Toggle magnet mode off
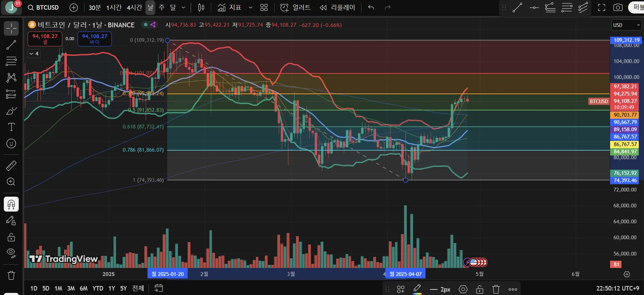The image size is (644, 295). click(x=11, y=204)
